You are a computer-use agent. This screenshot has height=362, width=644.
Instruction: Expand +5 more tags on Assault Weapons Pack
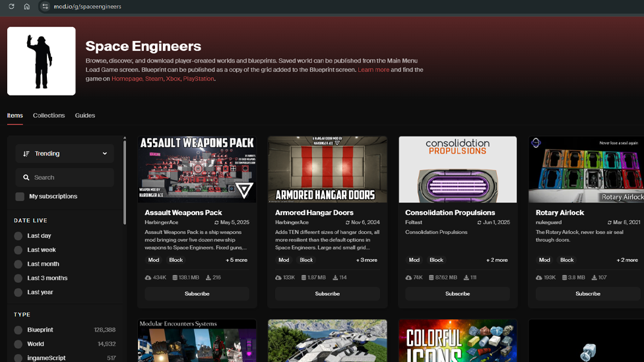[x=237, y=260]
